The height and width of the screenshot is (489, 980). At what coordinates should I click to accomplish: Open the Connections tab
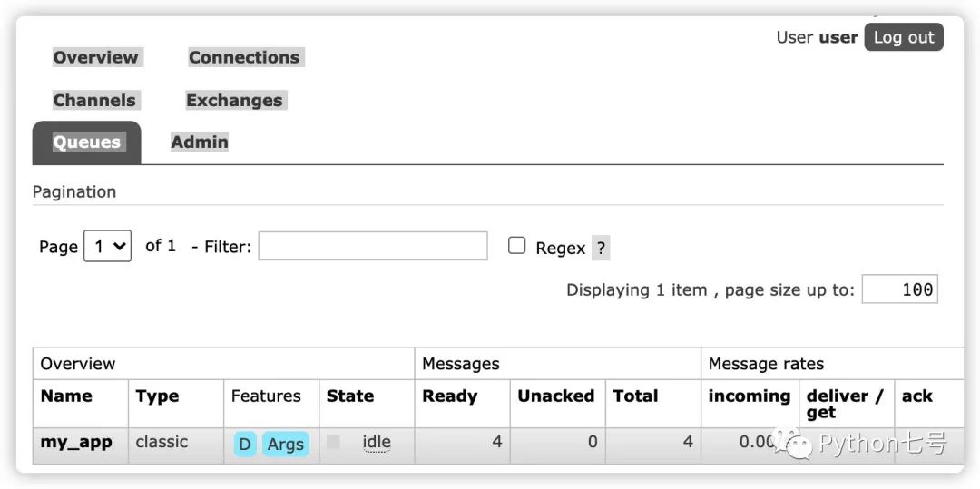(244, 57)
